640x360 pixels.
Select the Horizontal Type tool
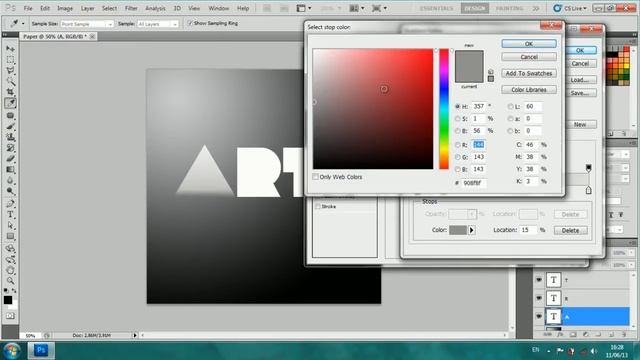point(10,214)
